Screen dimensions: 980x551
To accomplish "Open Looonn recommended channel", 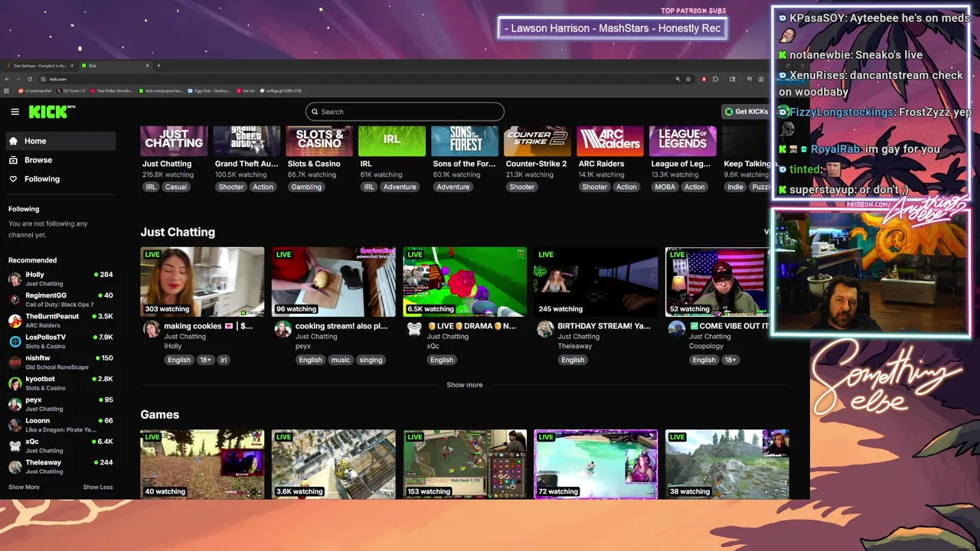I will tap(60, 425).
